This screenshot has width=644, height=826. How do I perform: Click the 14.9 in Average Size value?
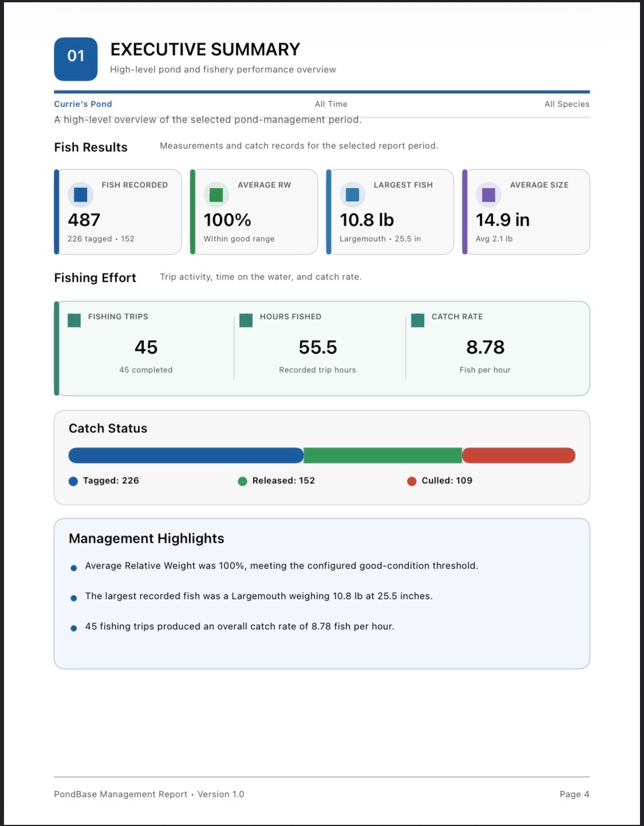pyautogui.click(x=503, y=220)
